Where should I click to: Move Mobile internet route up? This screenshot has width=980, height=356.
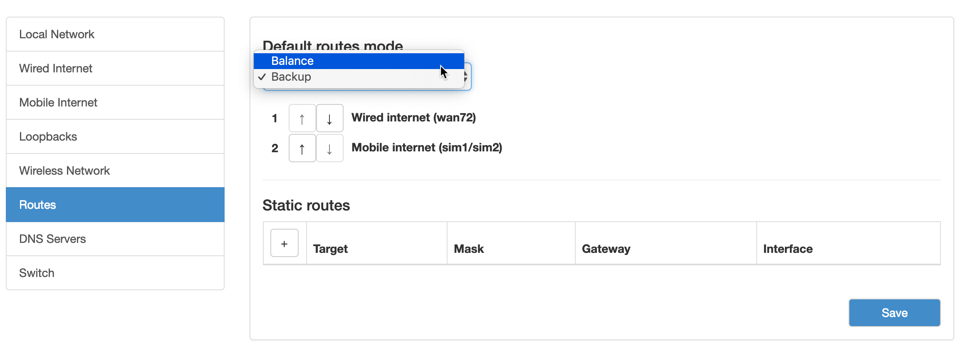[302, 148]
